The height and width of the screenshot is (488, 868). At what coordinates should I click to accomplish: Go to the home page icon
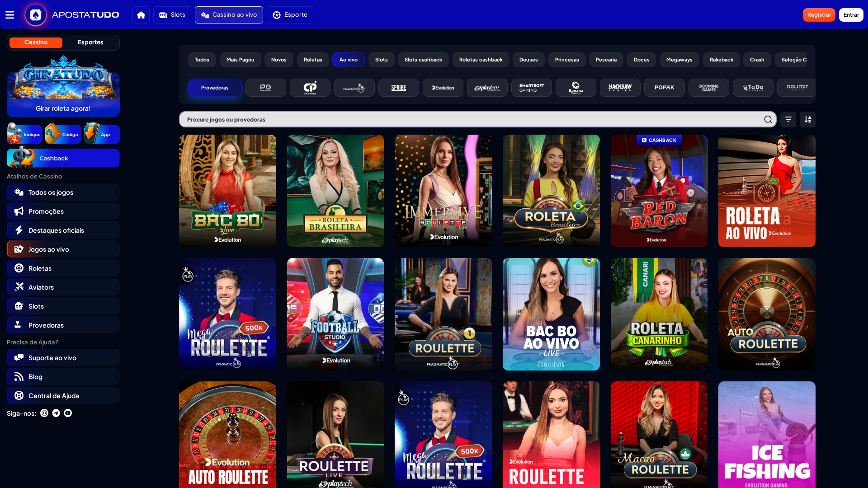(x=141, y=15)
